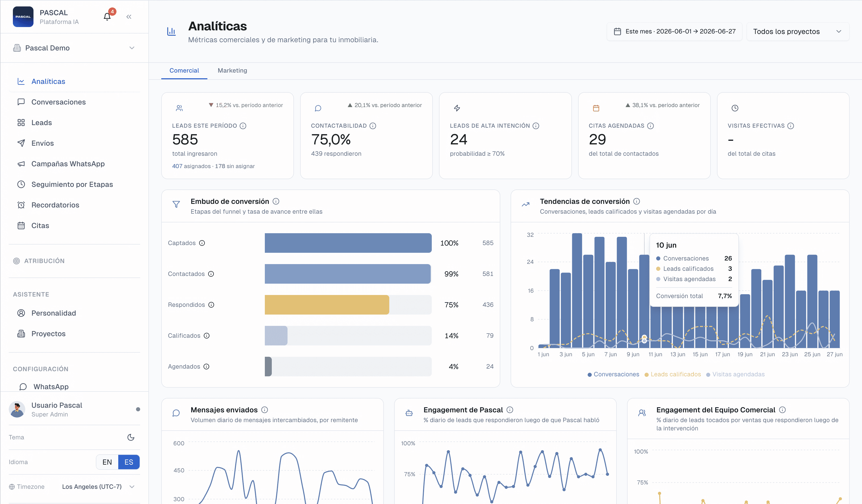Toggle Visitas agendadas series in legend
This screenshot has height=504, width=862.
pyautogui.click(x=736, y=374)
